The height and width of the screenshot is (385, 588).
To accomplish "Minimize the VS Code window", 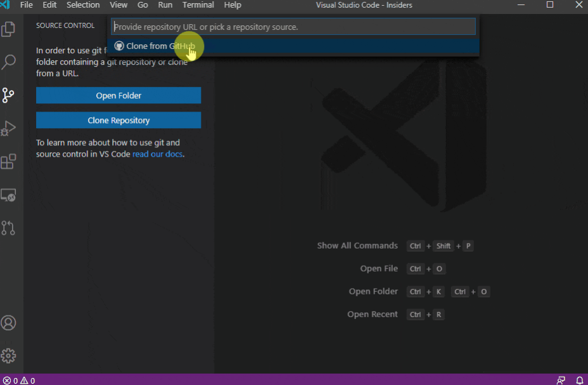I will click(521, 5).
